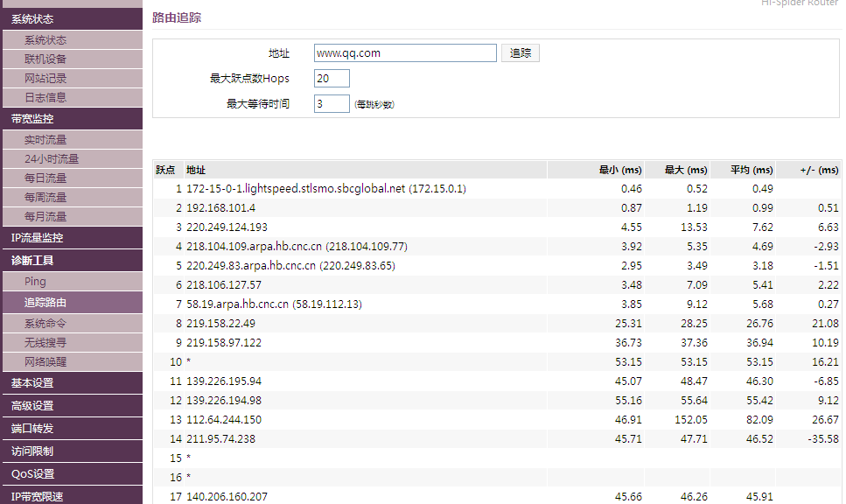This screenshot has height=504, width=846.
Task: Click the 地址 address input field
Action: click(x=405, y=53)
